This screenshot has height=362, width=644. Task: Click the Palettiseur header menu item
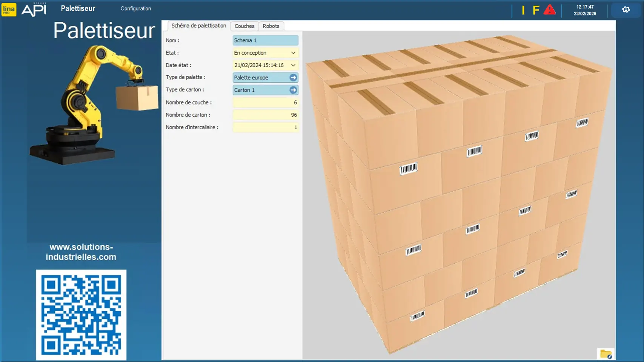point(78,9)
